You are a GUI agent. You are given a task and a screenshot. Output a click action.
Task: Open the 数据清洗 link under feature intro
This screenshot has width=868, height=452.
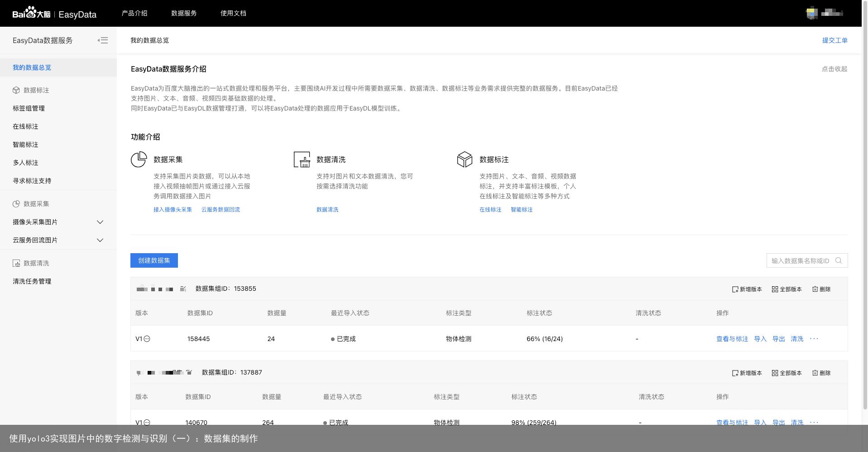pyautogui.click(x=327, y=209)
